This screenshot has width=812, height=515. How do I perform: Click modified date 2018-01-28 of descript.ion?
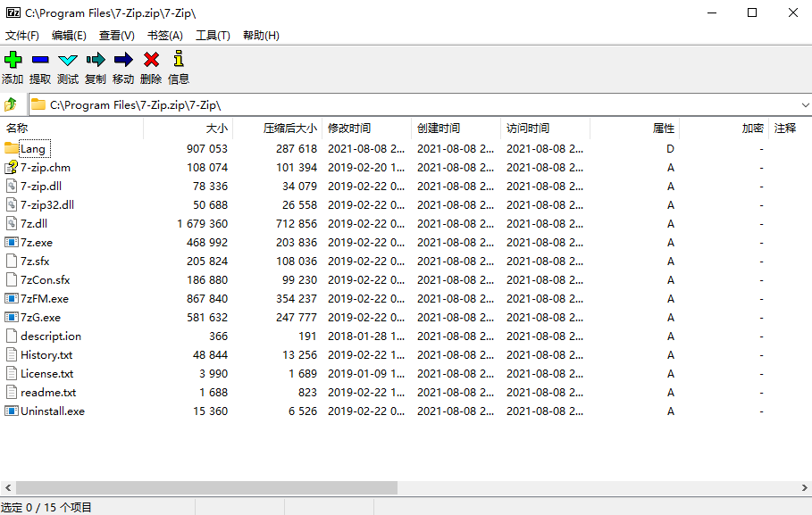[366, 336]
